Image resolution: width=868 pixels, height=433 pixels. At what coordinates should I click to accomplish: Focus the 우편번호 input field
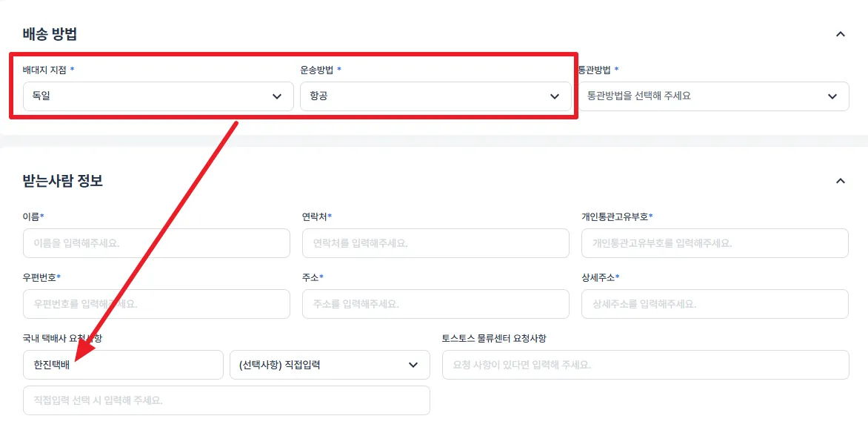pos(157,304)
